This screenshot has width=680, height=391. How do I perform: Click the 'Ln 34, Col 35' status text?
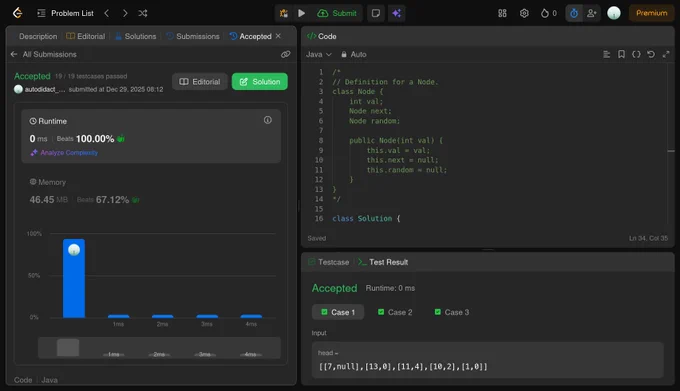648,238
